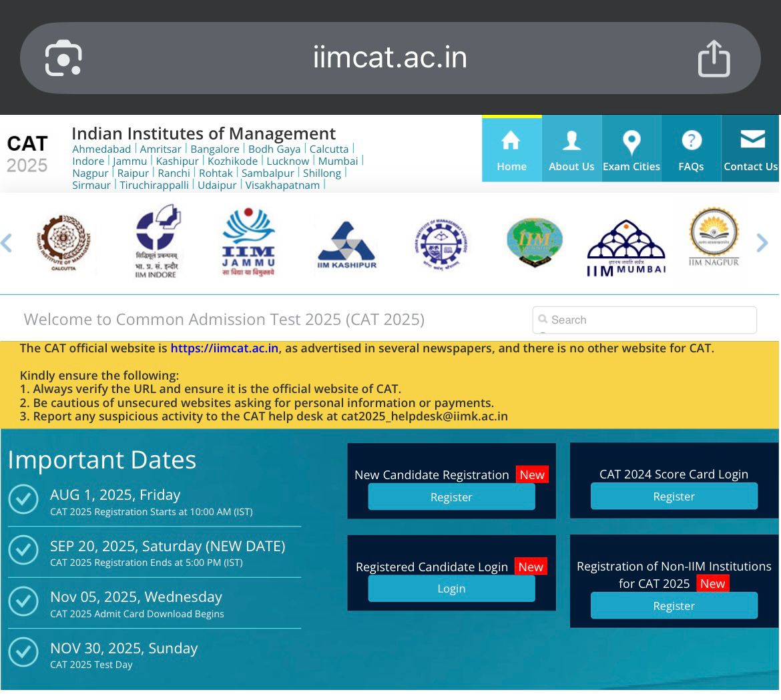Open the Contact Us tab
781x700 pixels.
(x=750, y=149)
